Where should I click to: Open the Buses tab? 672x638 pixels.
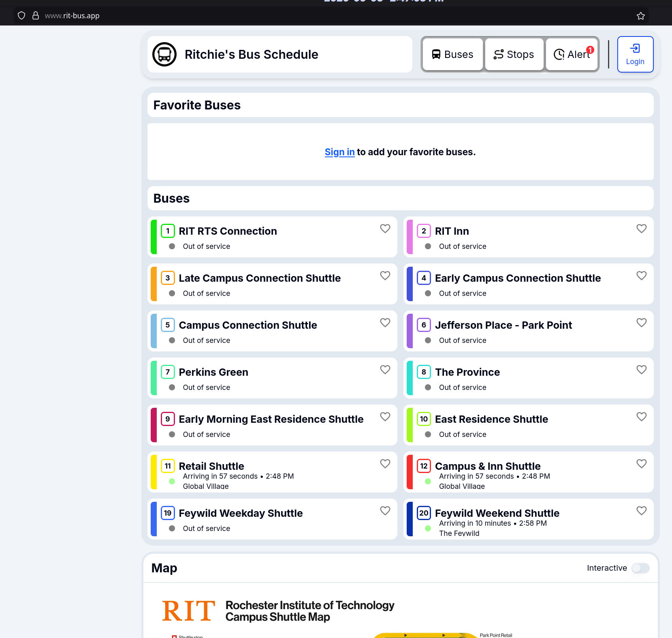(452, 54)
